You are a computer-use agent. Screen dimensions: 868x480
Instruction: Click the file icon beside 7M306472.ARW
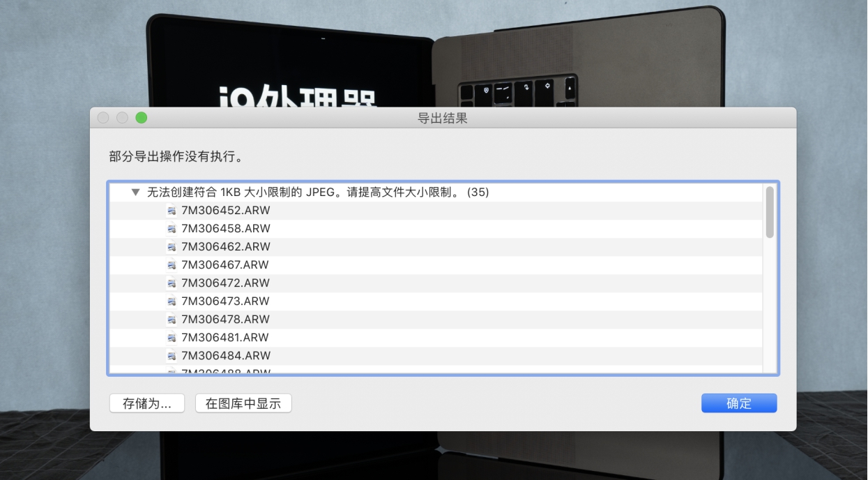tap(171, 283)
